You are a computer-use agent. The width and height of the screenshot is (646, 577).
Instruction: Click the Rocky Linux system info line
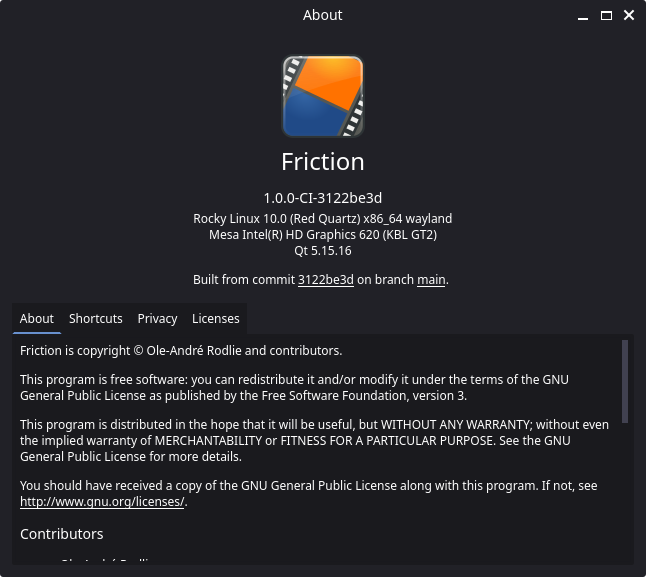[x=322, y=218]
